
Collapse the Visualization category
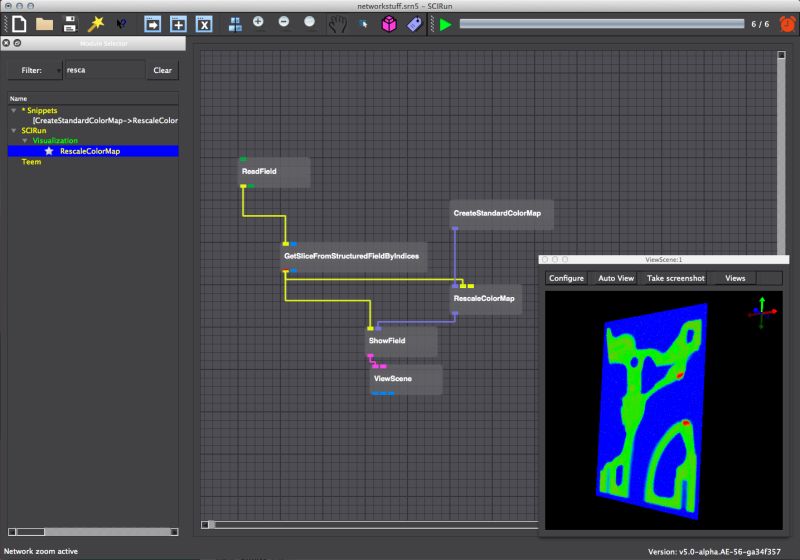point(24,140)
